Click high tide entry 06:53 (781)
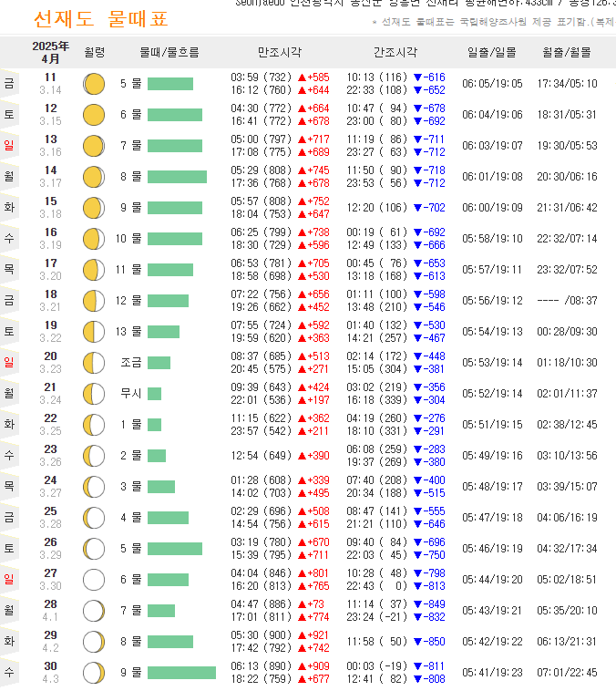This screenshot has height=691, width=616. (x=262, y=263)
